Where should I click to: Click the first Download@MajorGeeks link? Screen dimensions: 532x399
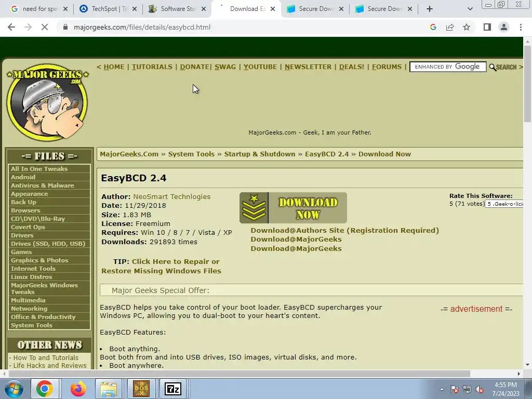(296, 239)
